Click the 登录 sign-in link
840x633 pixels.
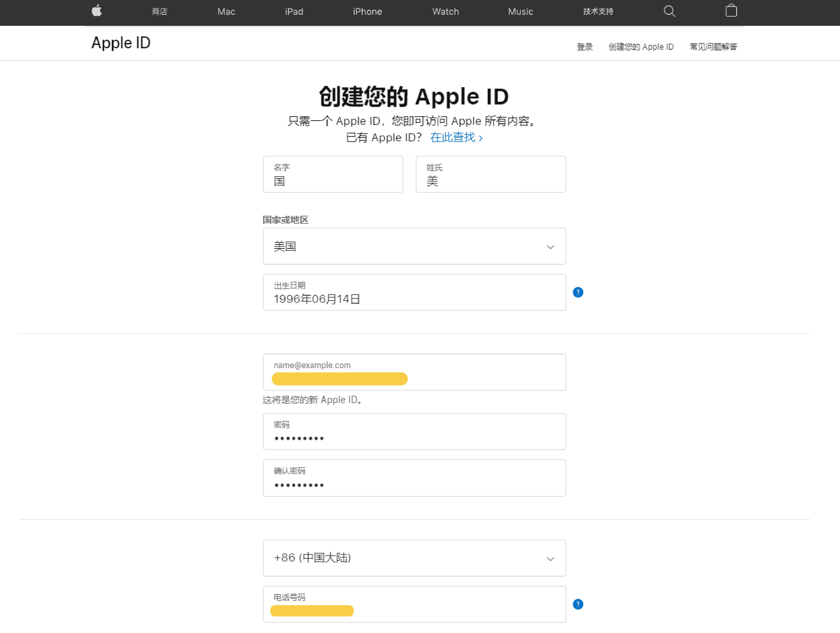tap(584, 47)
